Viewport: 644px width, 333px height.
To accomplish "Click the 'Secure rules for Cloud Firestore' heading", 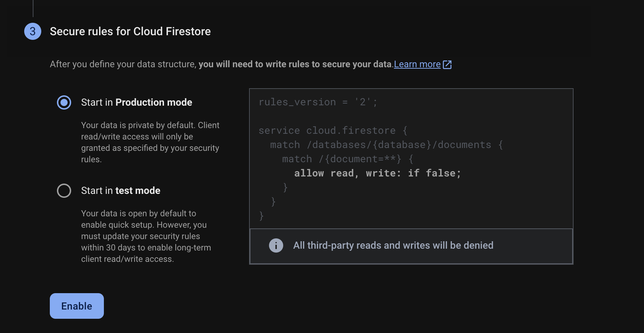I will [x=130, y=31].
